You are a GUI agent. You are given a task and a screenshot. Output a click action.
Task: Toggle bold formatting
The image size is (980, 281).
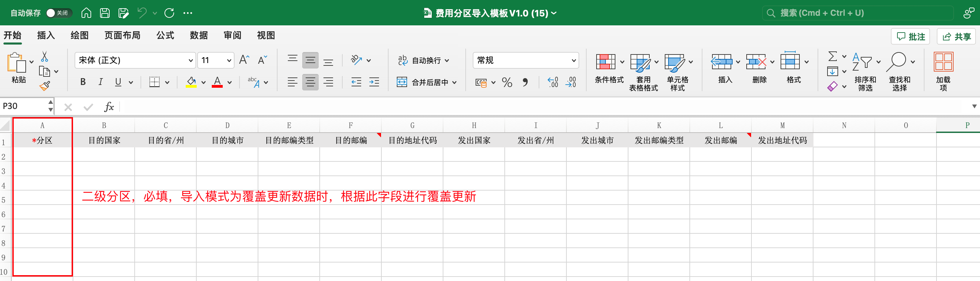(x=83, y=82)
